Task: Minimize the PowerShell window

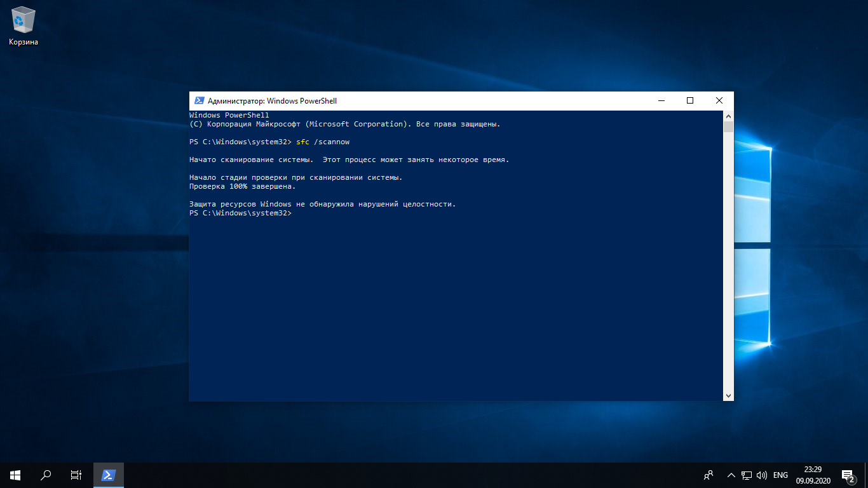Action: coord(661,100)
